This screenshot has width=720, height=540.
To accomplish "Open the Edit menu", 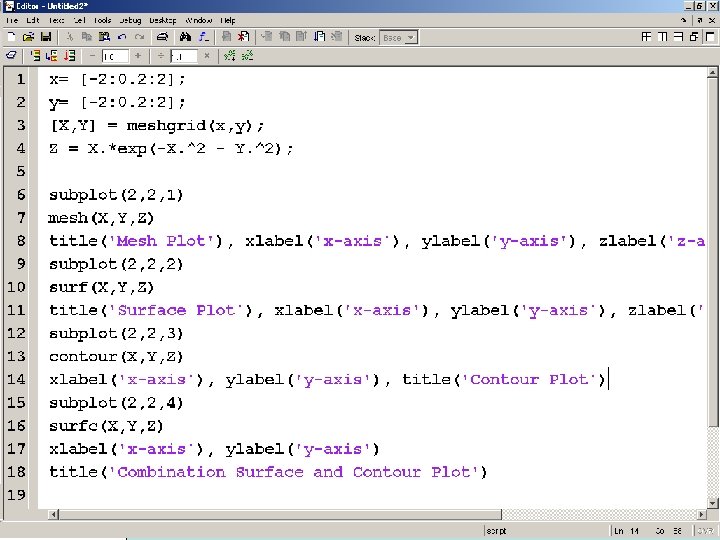I will [33, 20].
